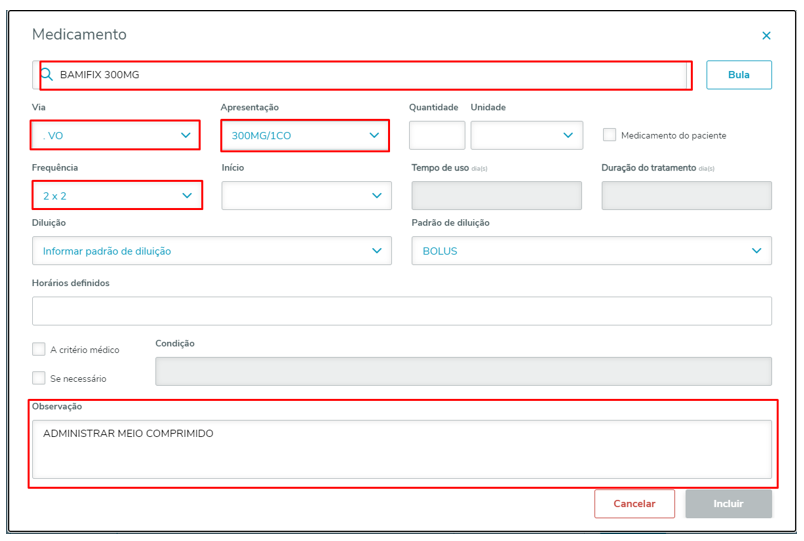Click the Tempo de uso field

pyautogui.click(x=496, y=196)
